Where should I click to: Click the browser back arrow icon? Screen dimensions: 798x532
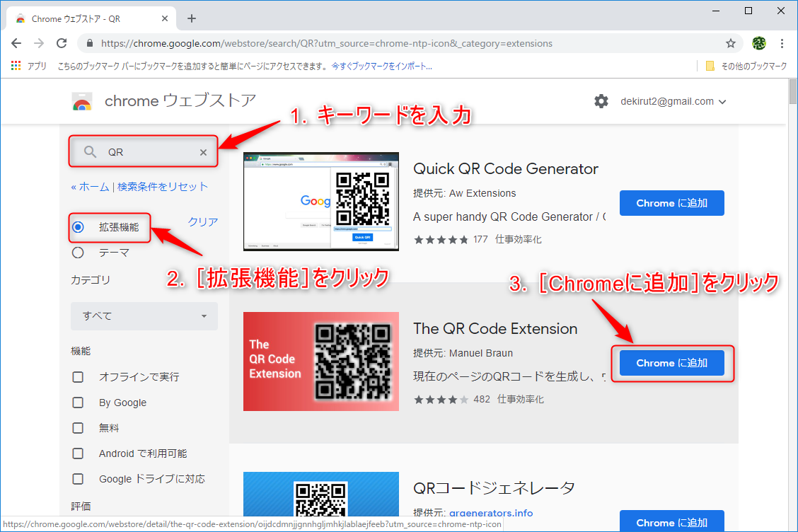click(x=16, y=43)
